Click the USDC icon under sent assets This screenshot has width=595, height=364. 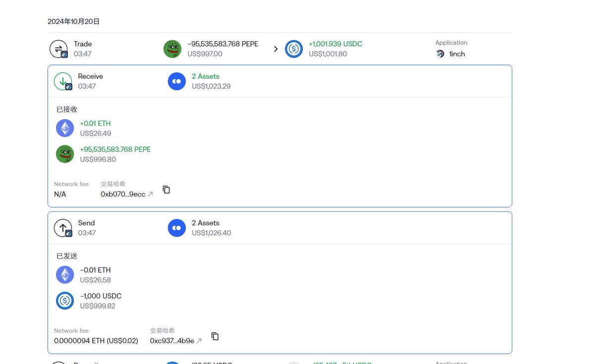(x=65, y=301)
